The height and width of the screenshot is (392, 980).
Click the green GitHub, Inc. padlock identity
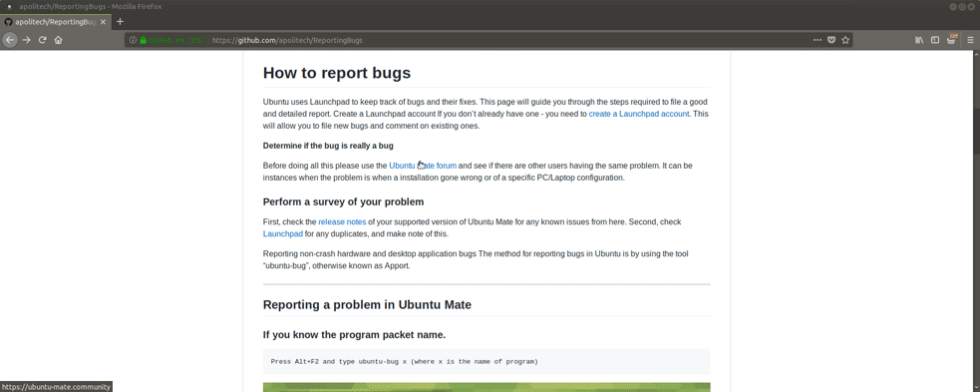[171, 40]
